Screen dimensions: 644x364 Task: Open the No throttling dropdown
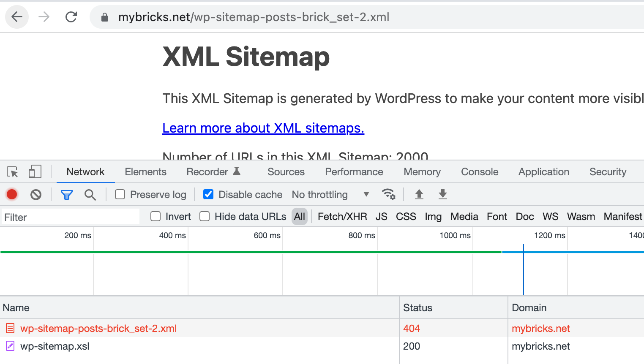pyautogui.click(x=330, y=194)
